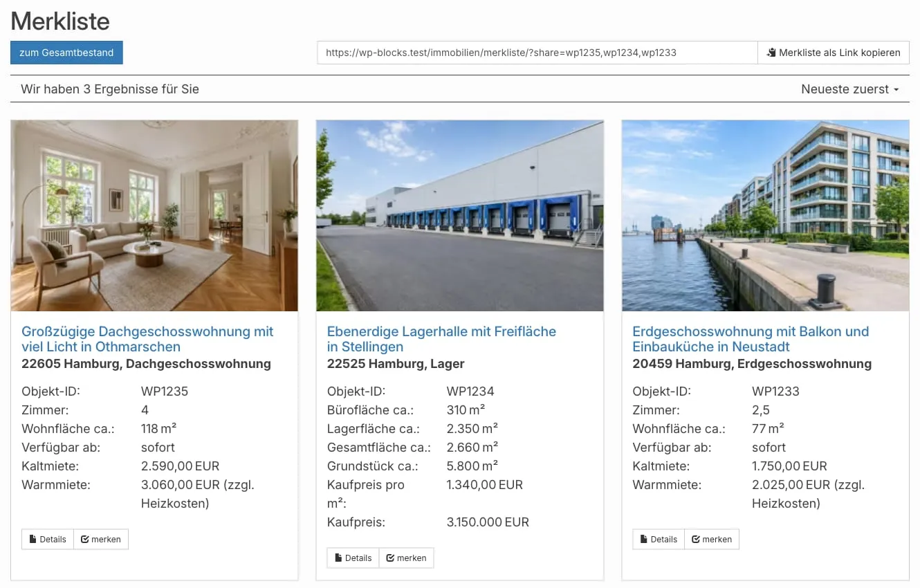This screenshot has width=920, height=588.
Task: Toggle merken for the Neustadt apartment
Action: pyautogui.click(x=712, y=540)
